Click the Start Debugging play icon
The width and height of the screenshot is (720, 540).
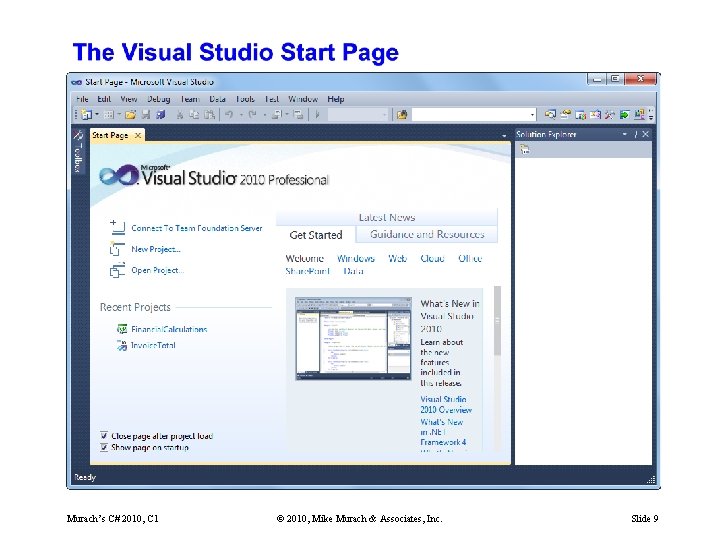[317, 114]
